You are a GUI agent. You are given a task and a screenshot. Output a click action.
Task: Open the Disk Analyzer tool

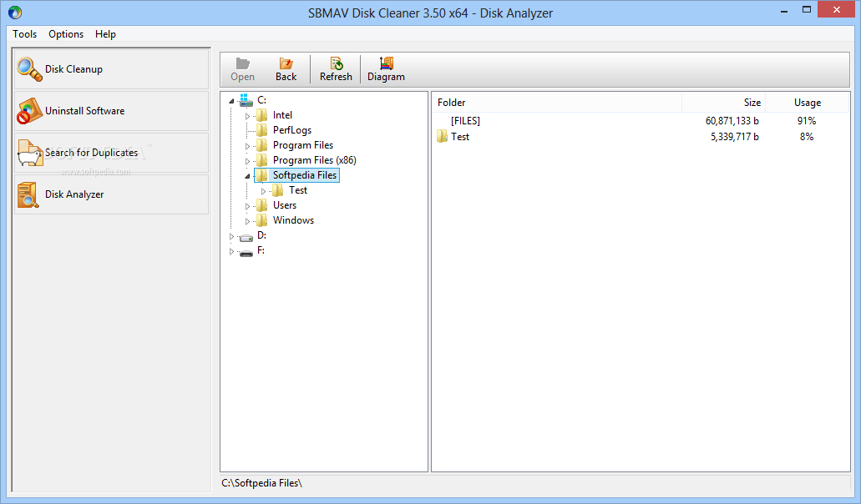click(x=111, y=194)
